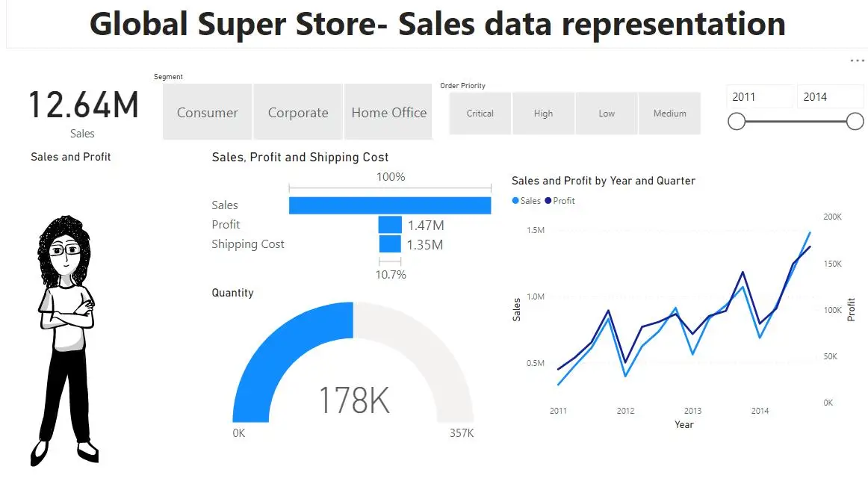Viewport: 868px width, 481px height.
Task: Click the right year slider handle
Action: [855, 120]
